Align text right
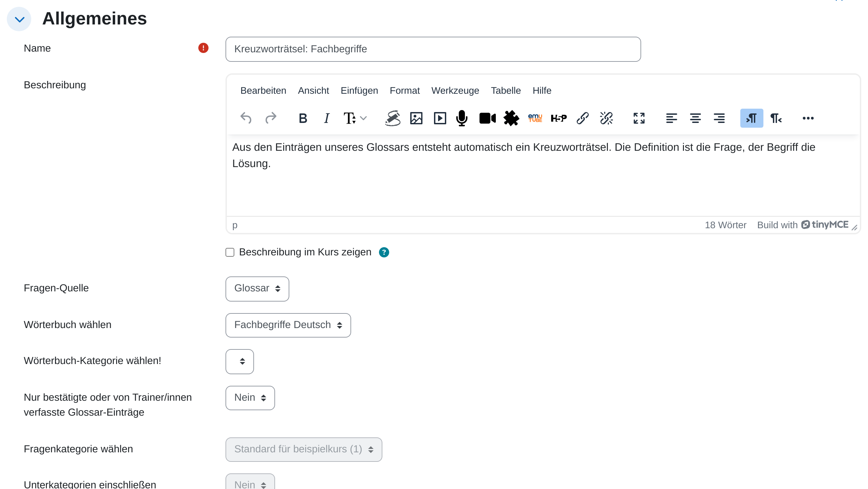Viewport: 868px width, 489px height. pyautogui.click(x=719, y=118)
